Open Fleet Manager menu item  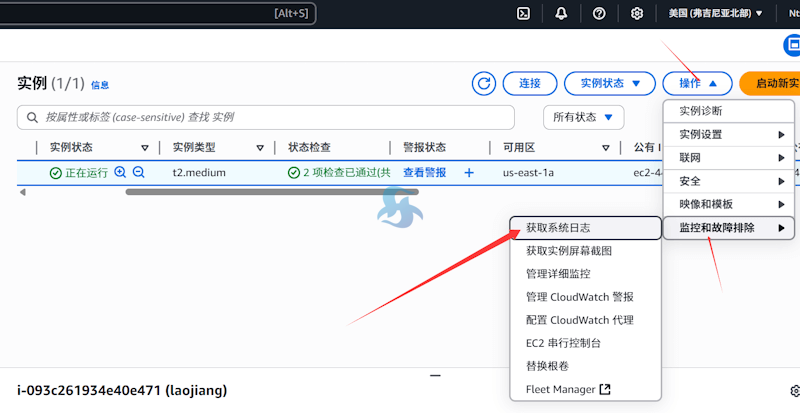tap(586, 389)
